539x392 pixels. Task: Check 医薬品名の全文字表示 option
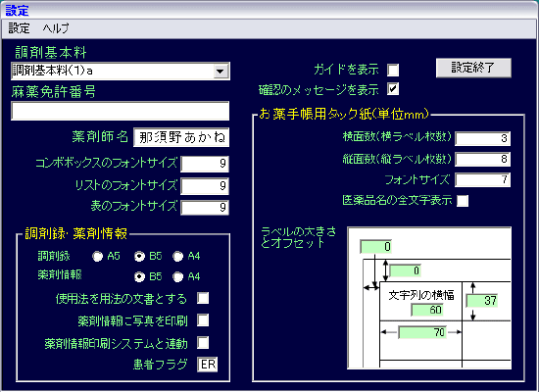point(463,201)
